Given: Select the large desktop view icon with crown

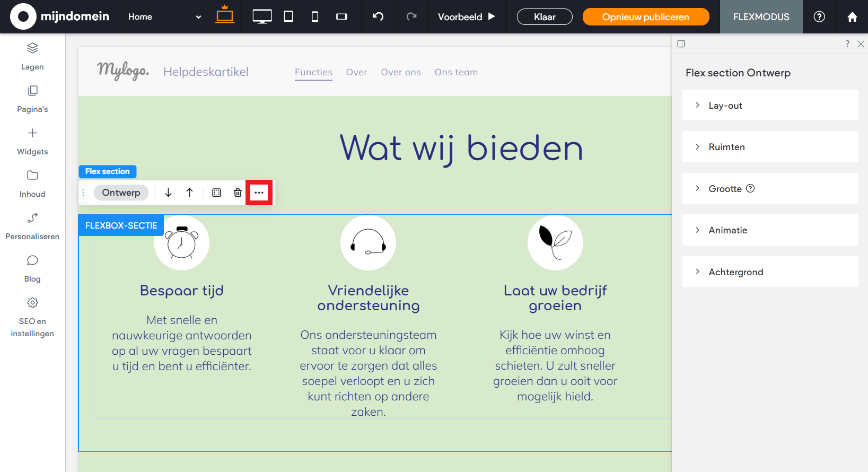Looking at the screenshot, I should point(225,14).
